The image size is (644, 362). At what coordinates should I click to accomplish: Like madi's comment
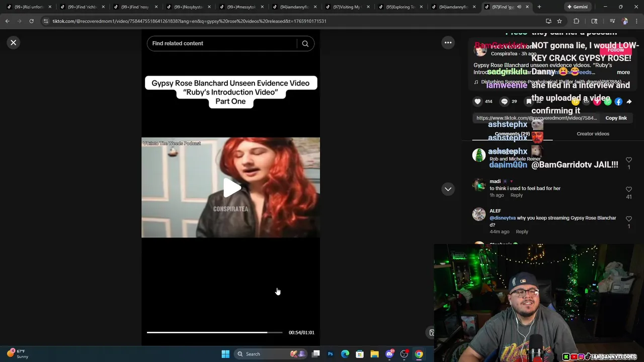pyautogui.click(x=628, y=190)
